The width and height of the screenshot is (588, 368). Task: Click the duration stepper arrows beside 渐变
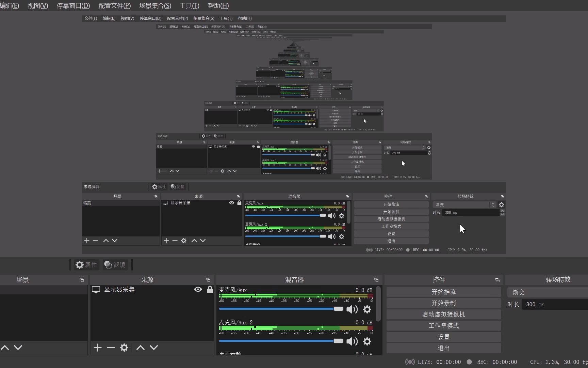coord(502,213)
